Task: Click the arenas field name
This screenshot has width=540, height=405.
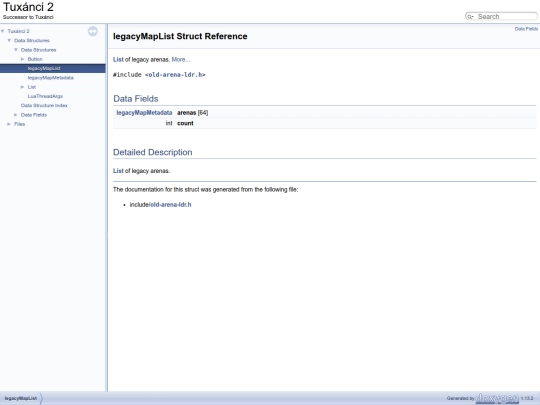Action: 187,113
